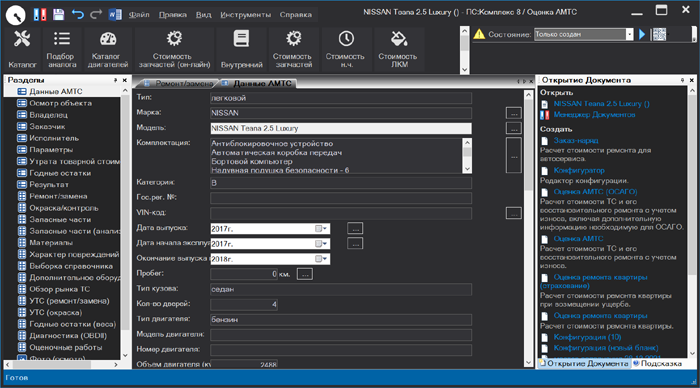This screenshot has height=388, width=700.
Task: Open the Конфигуратор link
Action: click(x=579, y=170)
